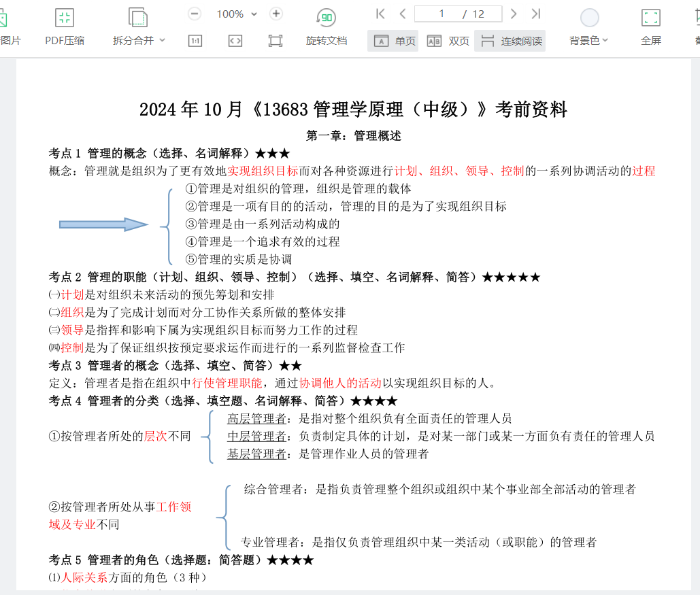Fit page to width icon

pos(235,41)
